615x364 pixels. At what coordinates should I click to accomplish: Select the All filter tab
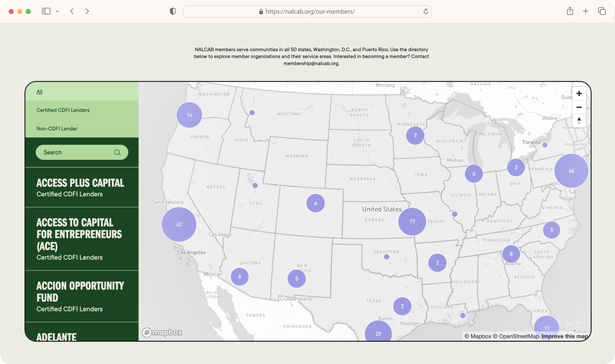click(82, 91)
